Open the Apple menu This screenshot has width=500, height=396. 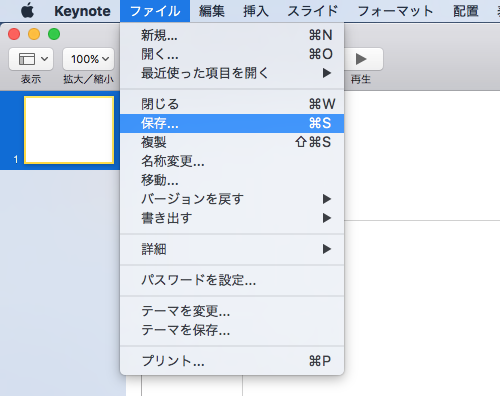(28, 11)
